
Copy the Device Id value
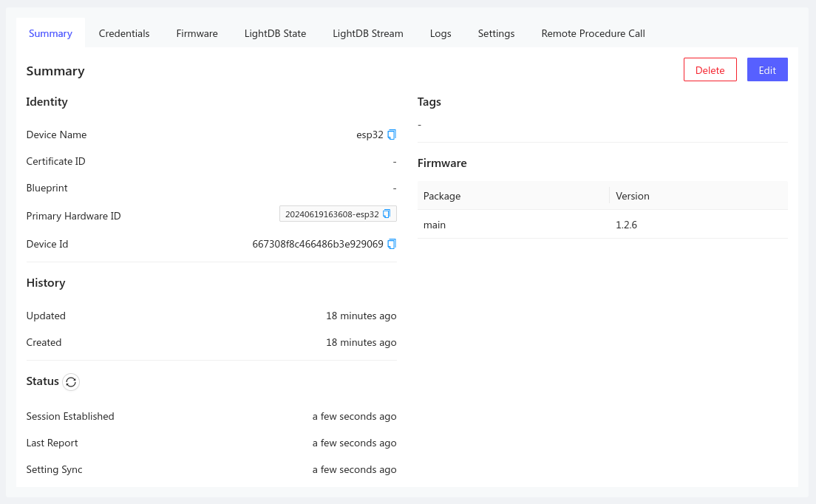pos(391,244)
